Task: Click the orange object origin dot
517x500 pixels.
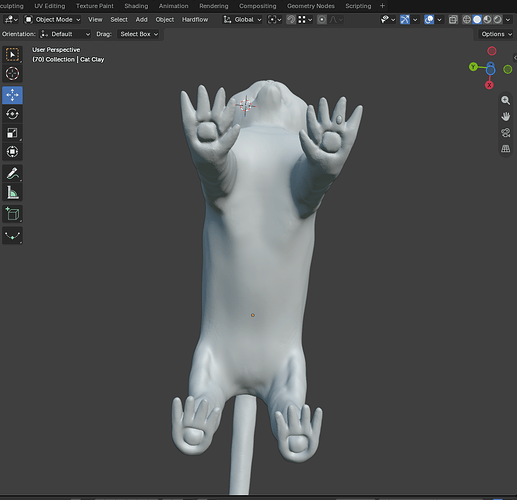Action: (253, 315)
